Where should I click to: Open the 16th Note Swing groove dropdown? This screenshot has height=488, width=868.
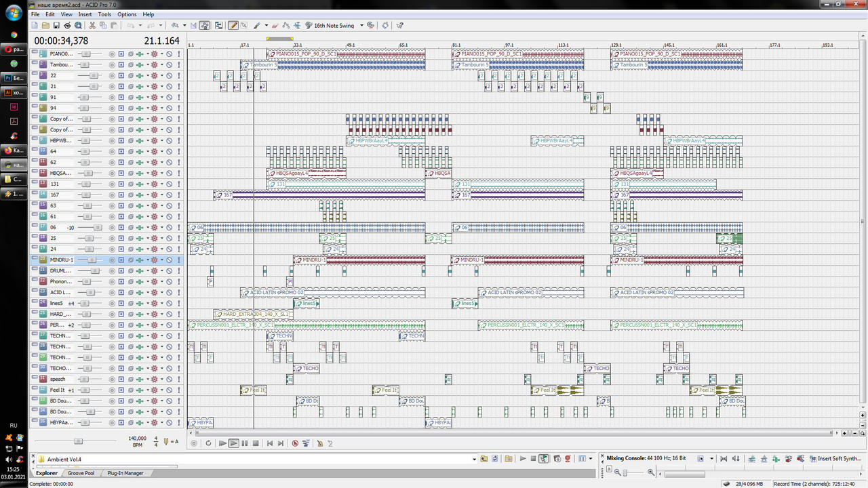[x=361, y=25]
